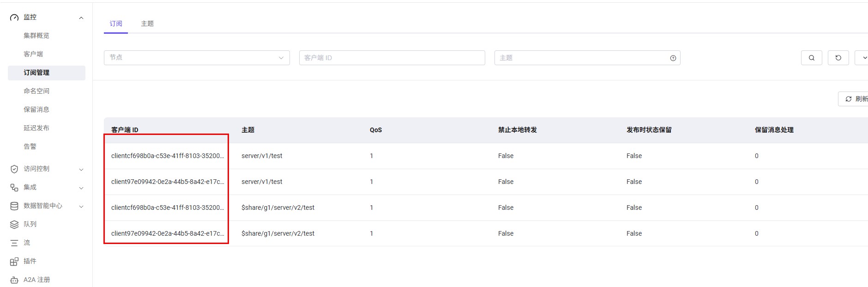Click the 集成 integration icon

click(x=14, y=188)
